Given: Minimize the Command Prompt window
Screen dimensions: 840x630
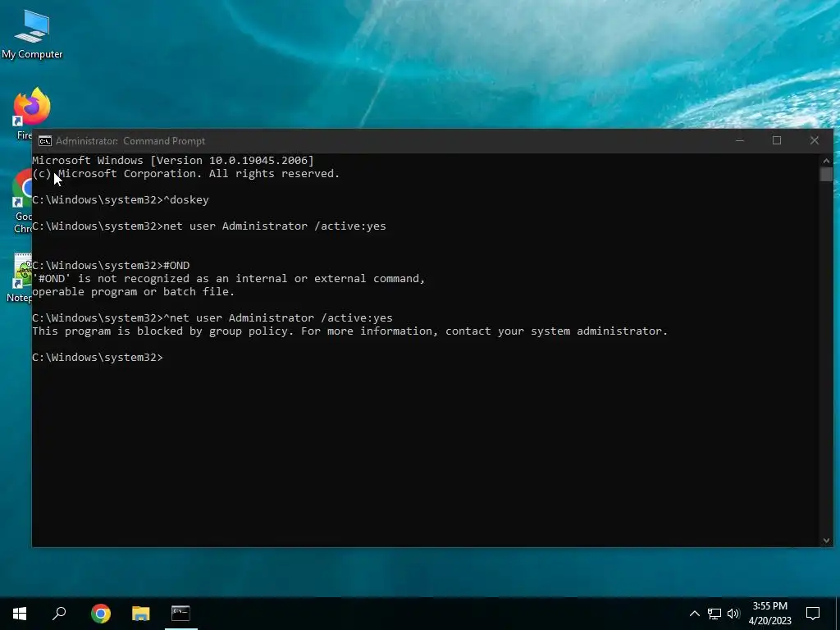Looking at the screenshot, I should pyautogui.click(x=740, y=141).
